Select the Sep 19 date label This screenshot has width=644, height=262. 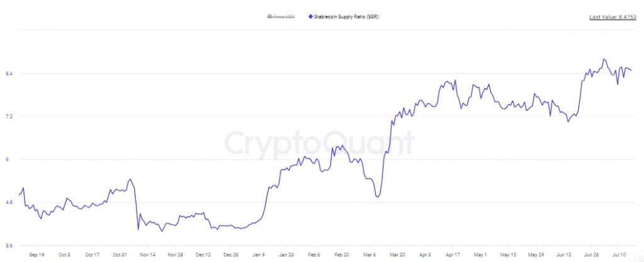[37, 256]
